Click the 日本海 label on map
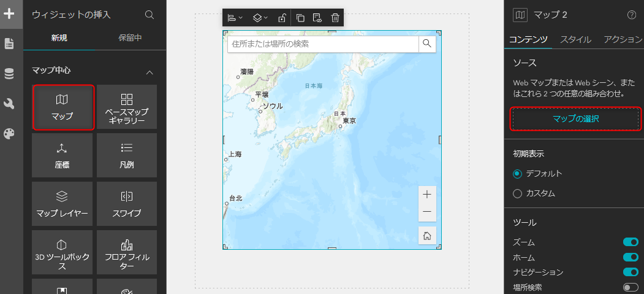This screenshot has width=644, height=294. point(313,86)
